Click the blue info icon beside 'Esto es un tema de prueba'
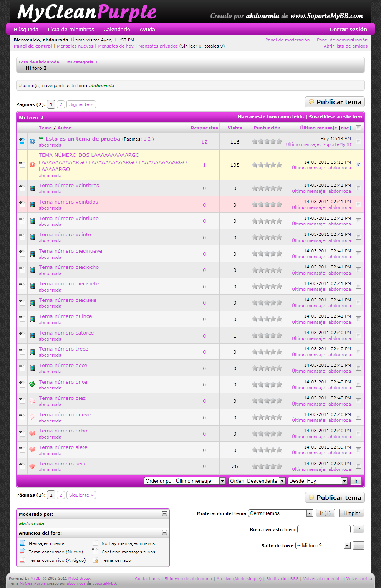Screen dimensions: 381x588 click(32, 141)
